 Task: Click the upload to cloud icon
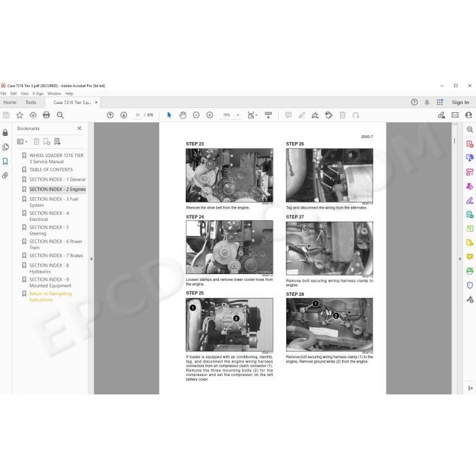(x=33, y=115)
